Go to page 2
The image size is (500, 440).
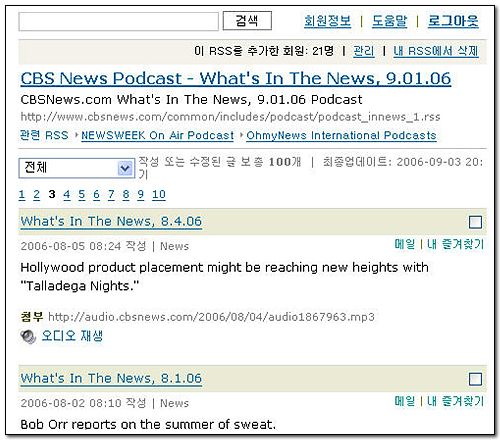tap(37, 194)
